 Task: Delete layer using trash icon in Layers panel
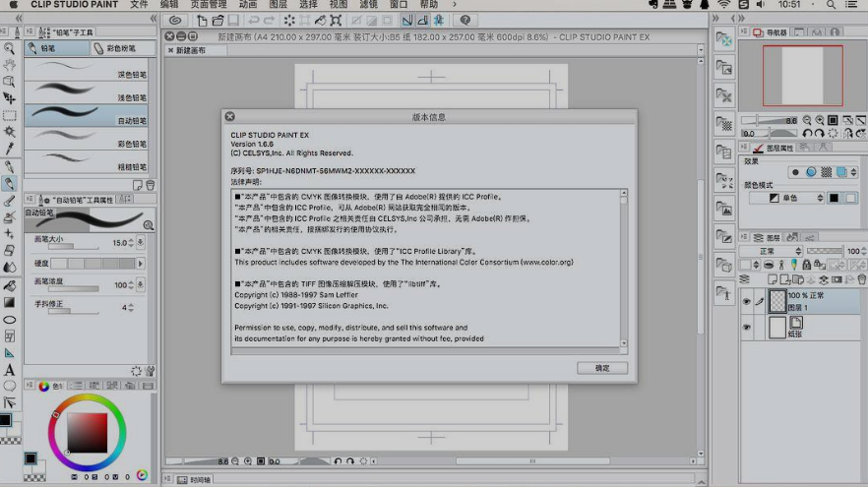click(x=861, y=279)
